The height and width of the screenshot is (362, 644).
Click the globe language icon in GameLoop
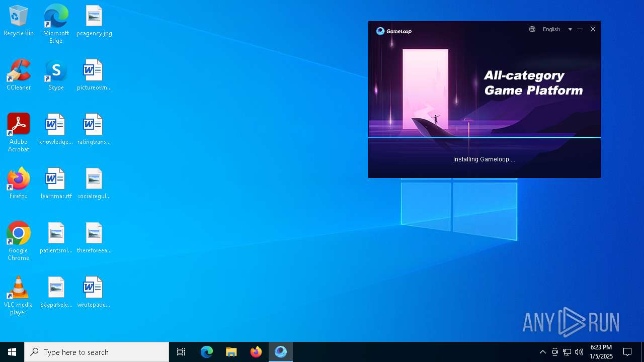pyautogui.click(x=532, y=29)
